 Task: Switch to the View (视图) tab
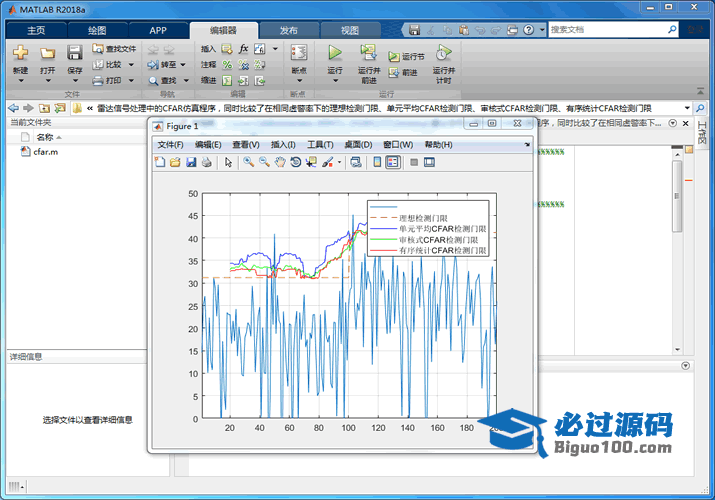tap(350, 31)
